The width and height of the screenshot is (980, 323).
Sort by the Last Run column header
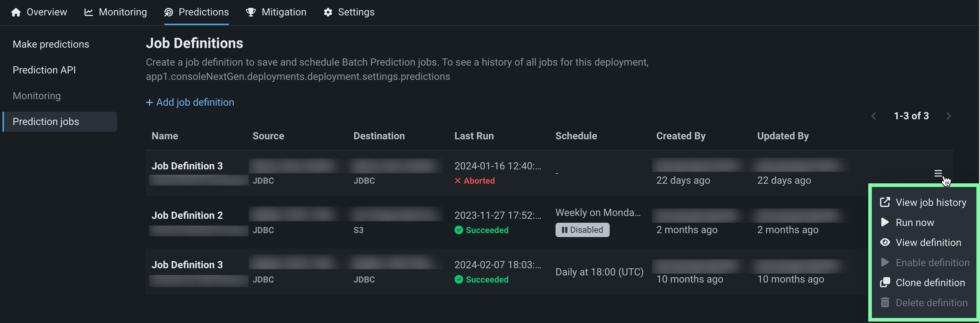pyautogui.click(x=474, y=136)
